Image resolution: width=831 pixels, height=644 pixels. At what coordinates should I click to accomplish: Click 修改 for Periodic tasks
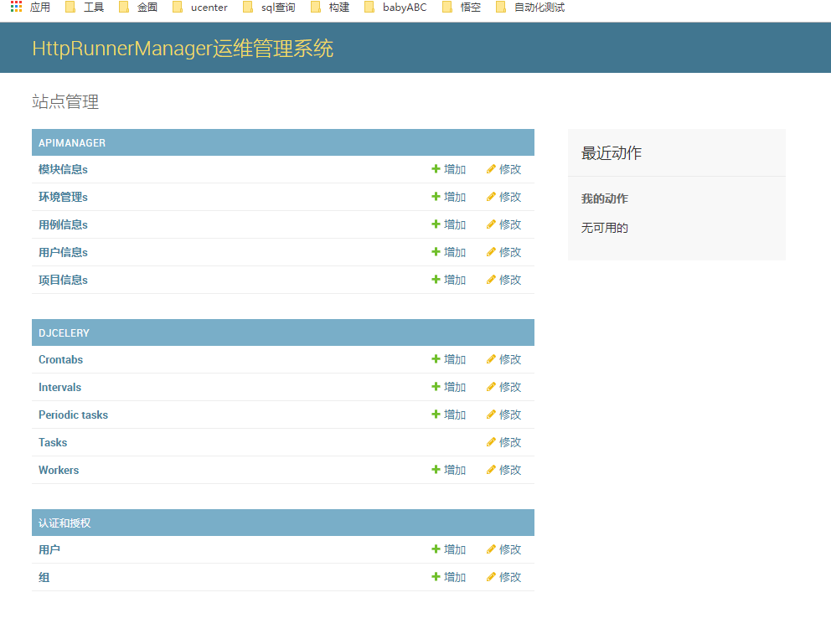pos(504,415)
